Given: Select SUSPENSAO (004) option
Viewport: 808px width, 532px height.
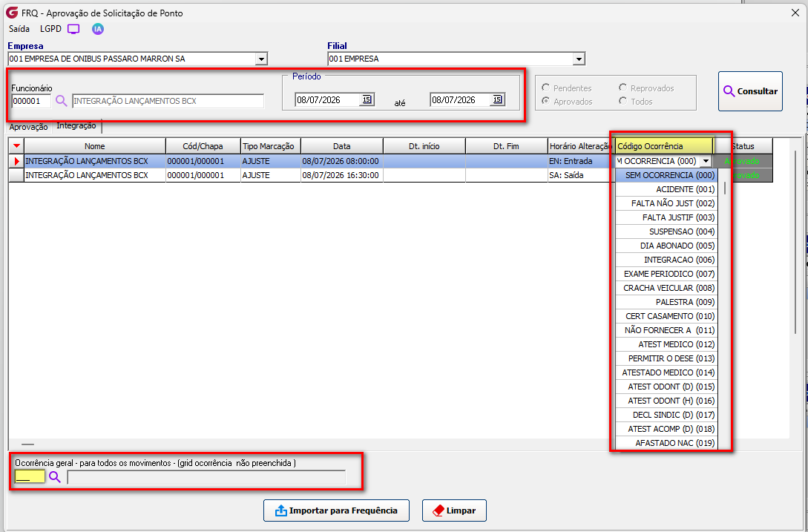Looking at the screenshot, I should point(666,231).
